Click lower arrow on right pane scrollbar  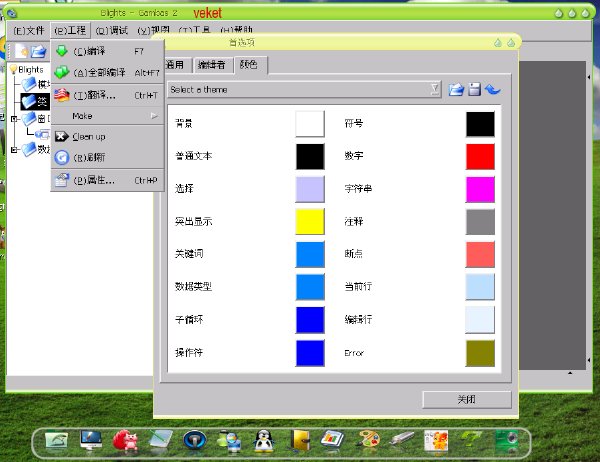(589, 360)
